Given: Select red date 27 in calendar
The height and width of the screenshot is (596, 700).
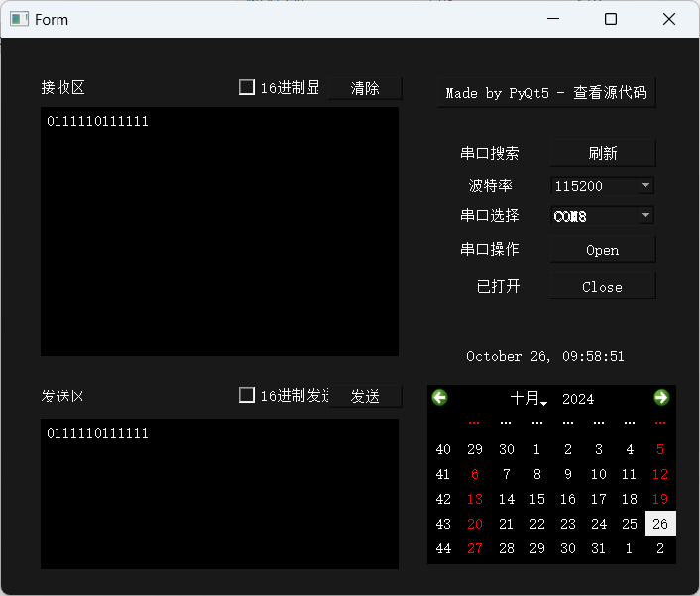Looking at the screenshot, I should pyautogui.click(x=475, y=548).
